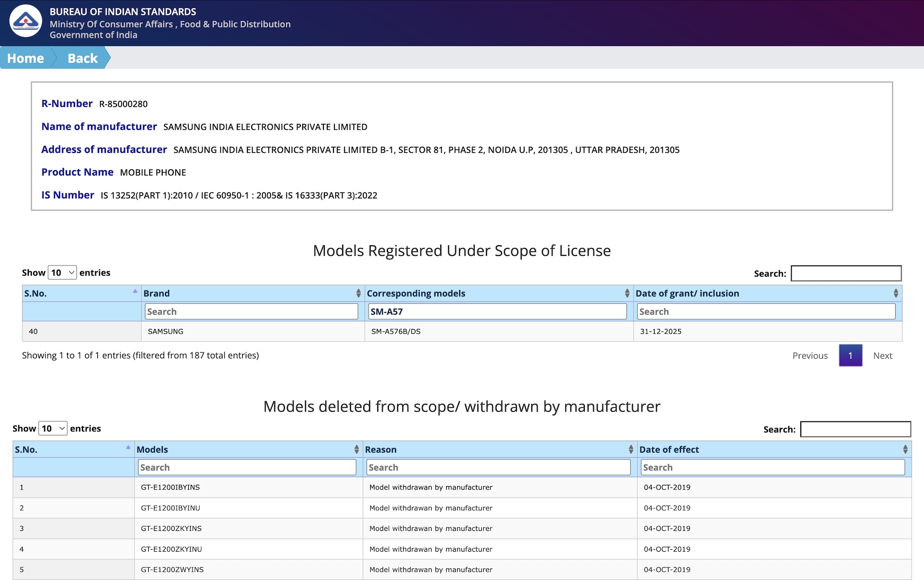Open registered models Show entries dropdown
Screen dimensions: 924x580
(63, 273)
